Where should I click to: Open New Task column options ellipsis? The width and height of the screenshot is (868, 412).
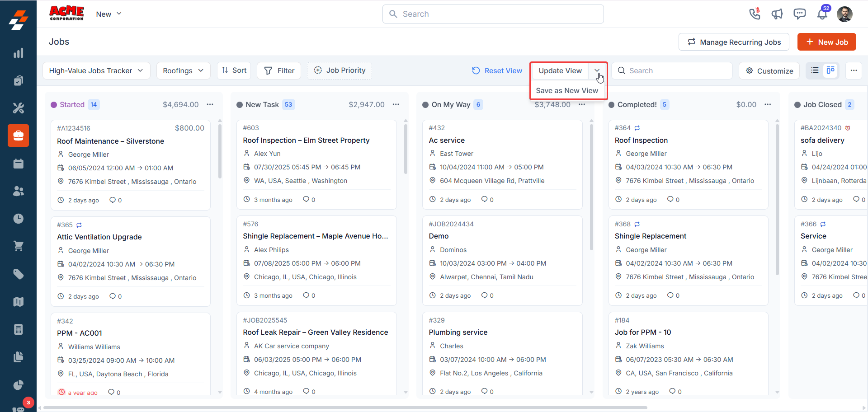click(396, 104)
